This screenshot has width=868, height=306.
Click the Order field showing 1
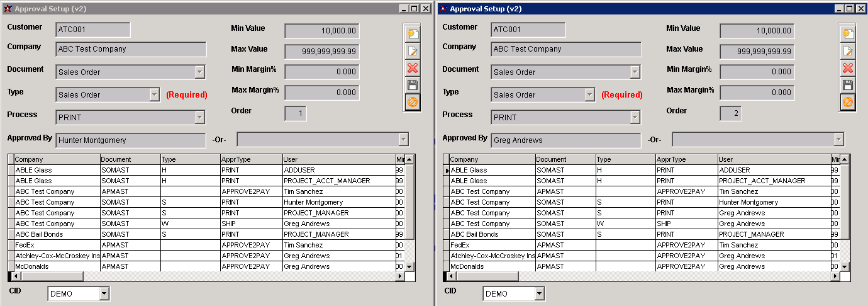pos(296,113)
